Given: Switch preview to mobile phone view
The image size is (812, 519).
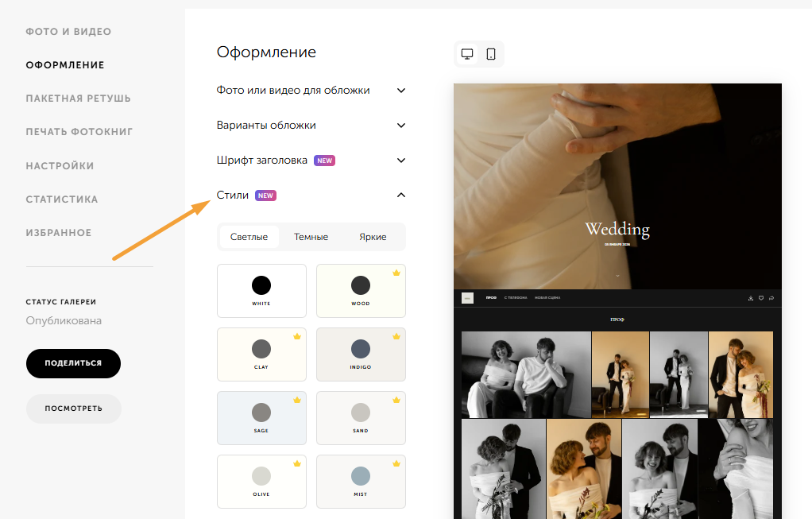Looking at the screenshot, I should pos(491,54).
